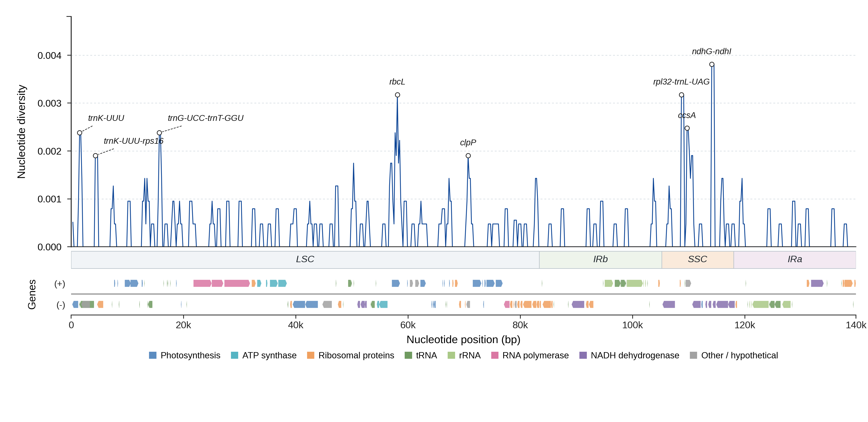Click the IRb region bar
The width and height of the screenshot is (868, 422).
tap(600, 260)
